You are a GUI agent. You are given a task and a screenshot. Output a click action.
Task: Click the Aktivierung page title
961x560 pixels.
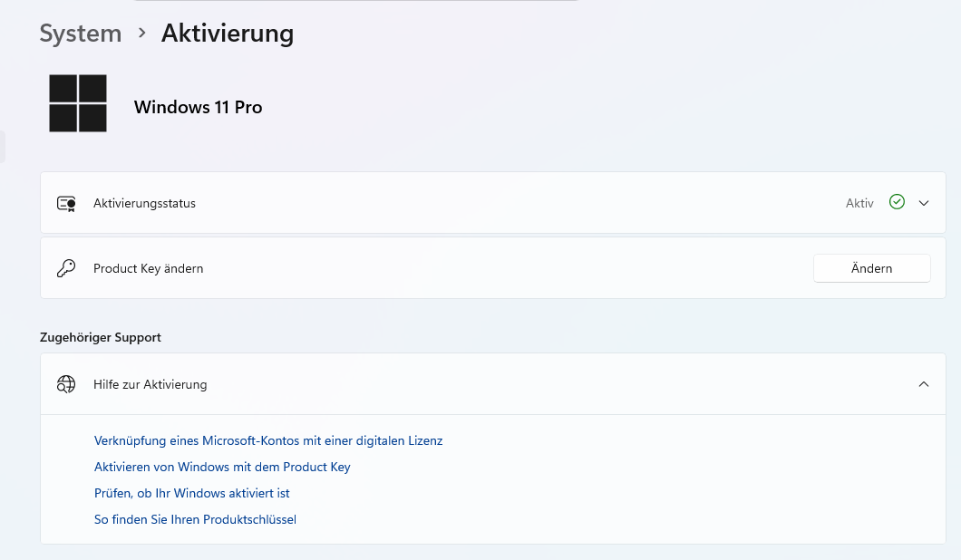pyautogui.click(x=228, y=34)
